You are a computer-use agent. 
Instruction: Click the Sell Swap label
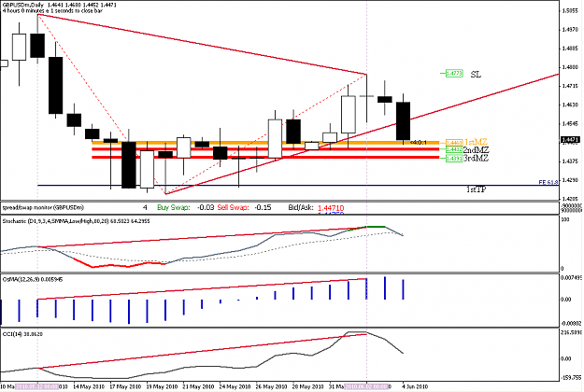233,207
